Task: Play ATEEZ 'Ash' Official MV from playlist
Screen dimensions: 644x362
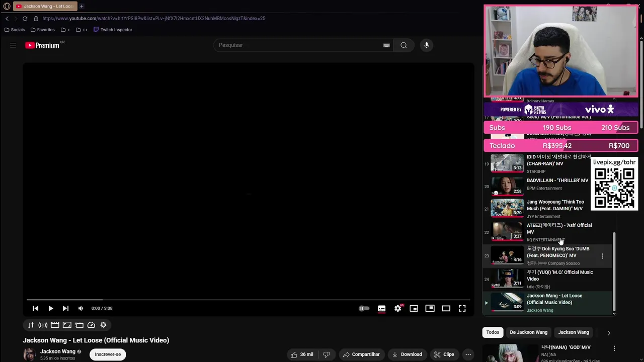Action: 548,232
